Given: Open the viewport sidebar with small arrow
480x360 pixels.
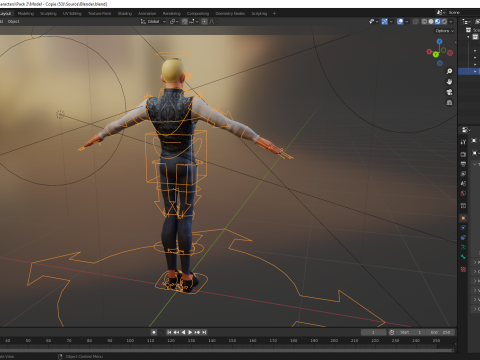Looking at the screenshot, I should [x=456, y=42].
